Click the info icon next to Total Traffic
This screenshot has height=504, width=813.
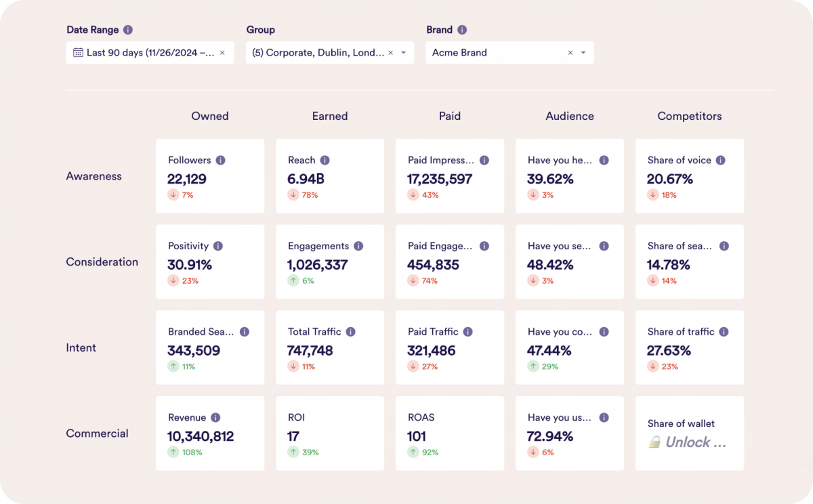[x=350, y=332]
